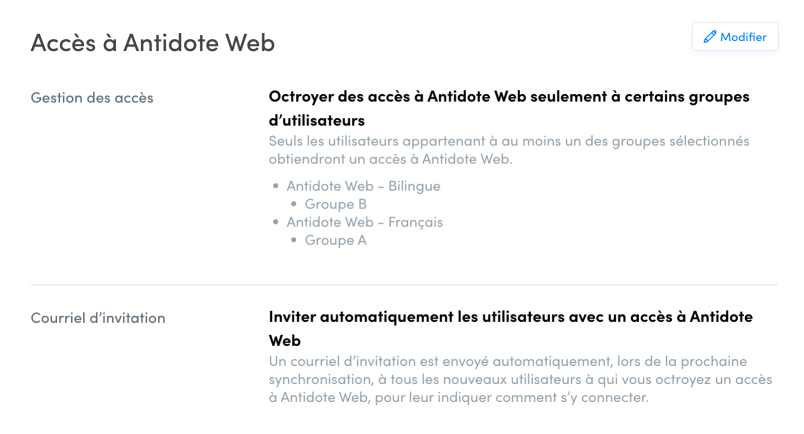Click the bullet before Groupe B
Image resolution: width=804 pixels, height=434 pixels.
[294, 204]
